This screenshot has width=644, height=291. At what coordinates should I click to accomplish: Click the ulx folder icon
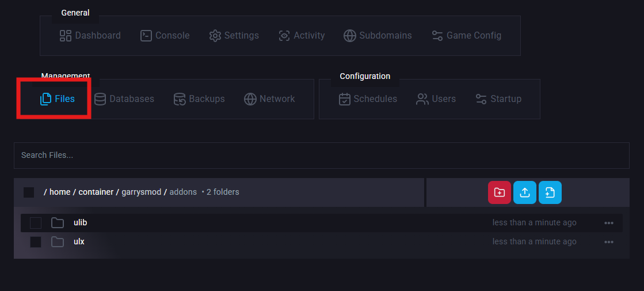click(x=57, y=242)
